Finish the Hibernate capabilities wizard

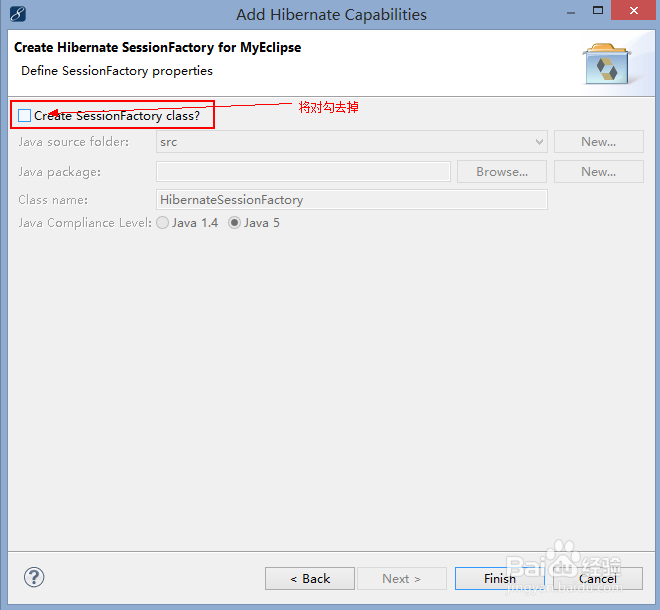click(x=500, y=579)
